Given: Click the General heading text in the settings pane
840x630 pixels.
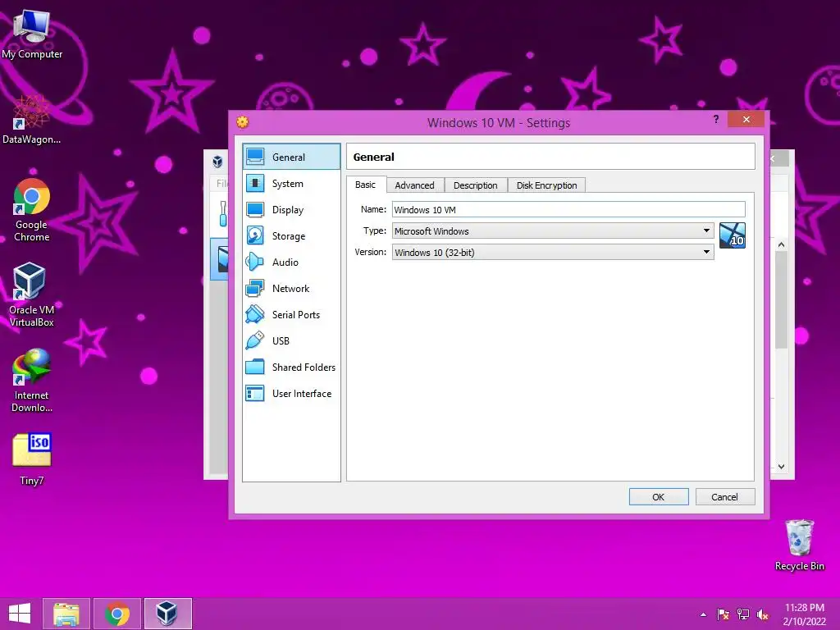Looking at the screenshot, I should [373, 157].
